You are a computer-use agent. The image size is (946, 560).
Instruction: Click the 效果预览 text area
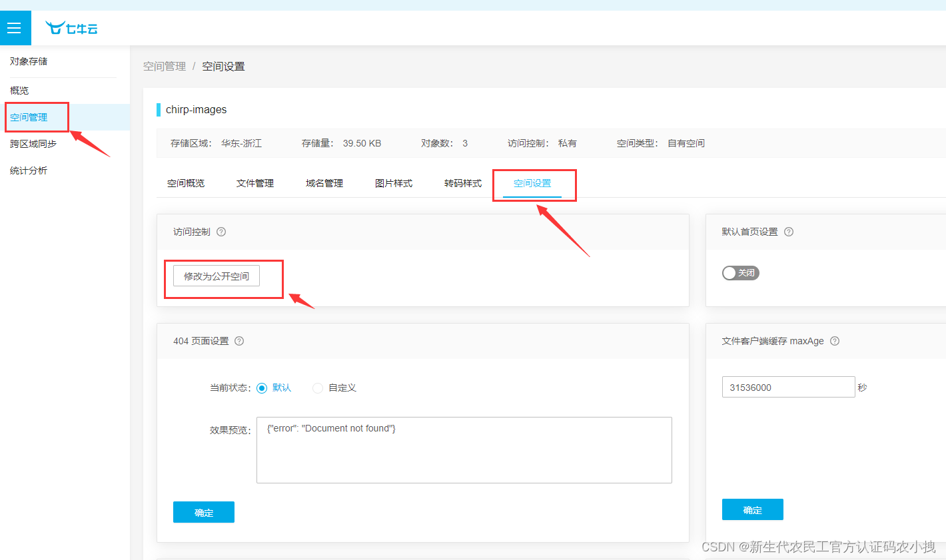pyautogui.click(x=464, y=450)
